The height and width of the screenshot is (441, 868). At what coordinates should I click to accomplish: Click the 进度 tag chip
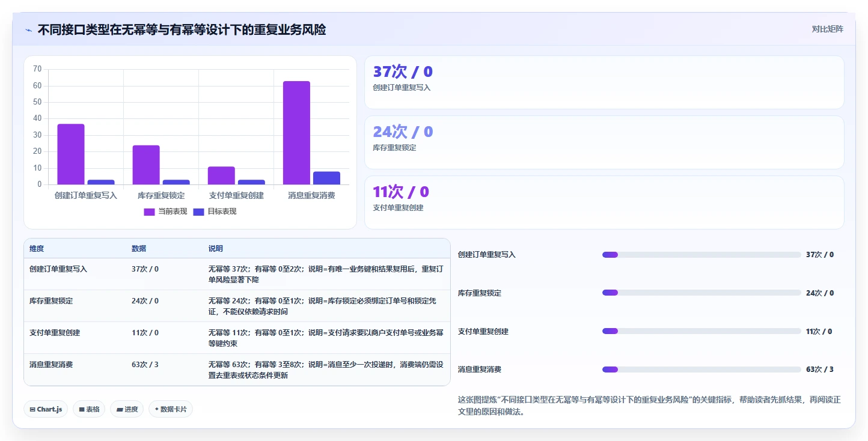click(x=127, y=409)
